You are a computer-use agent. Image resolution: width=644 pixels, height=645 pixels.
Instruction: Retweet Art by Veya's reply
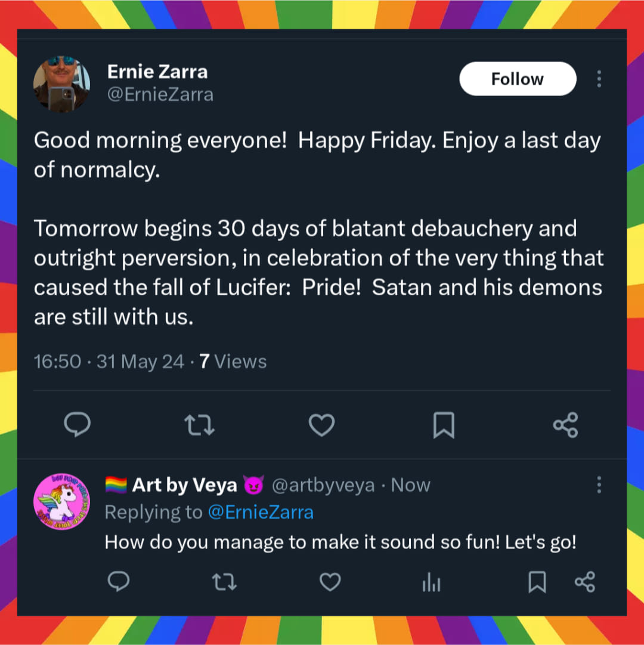click(224, 582)
